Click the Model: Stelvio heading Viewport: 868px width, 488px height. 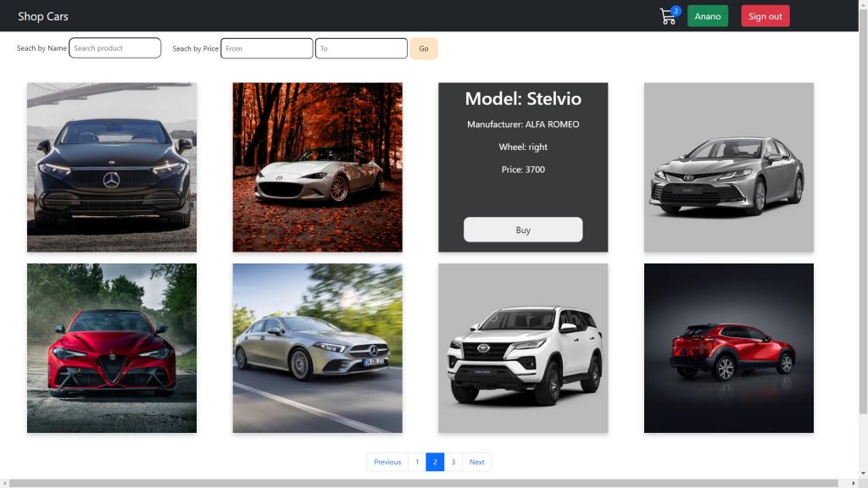pos(523,98)
